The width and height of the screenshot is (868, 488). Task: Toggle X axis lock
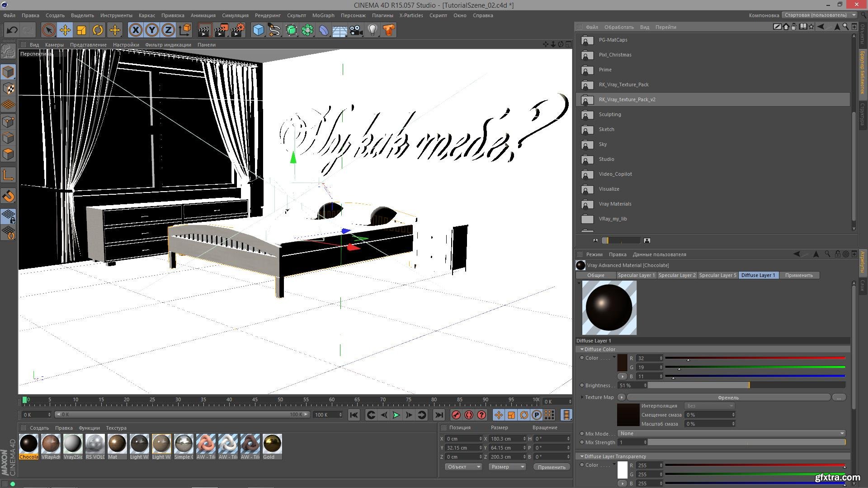coord(135,30)
